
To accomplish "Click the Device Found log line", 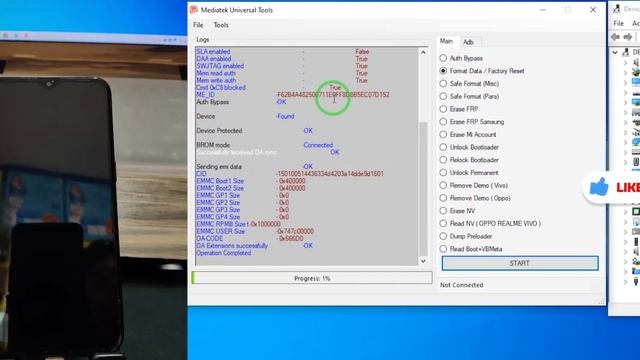I will (x=245, y=116).
